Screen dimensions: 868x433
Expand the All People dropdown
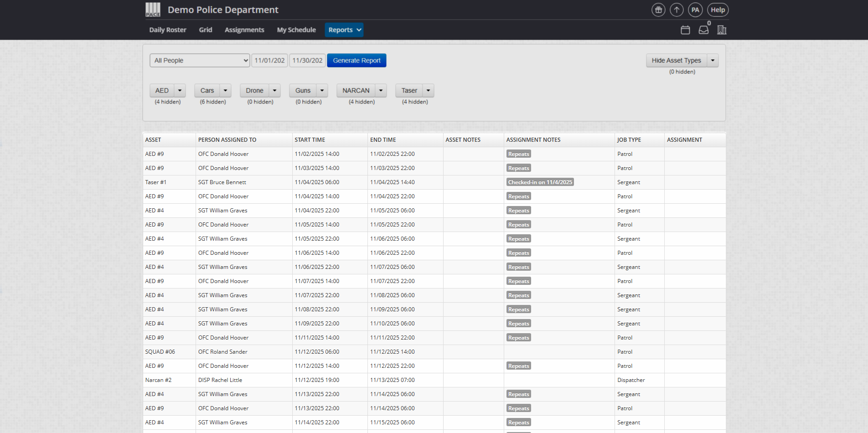tap(200, 61)
